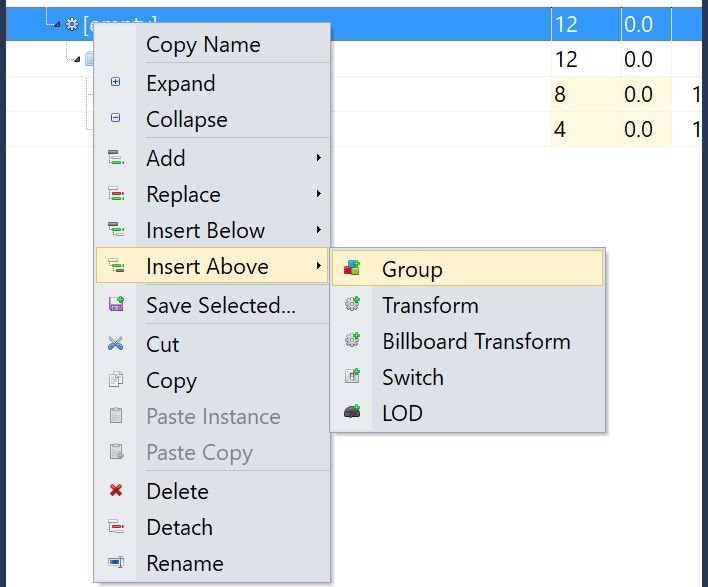Screen dimensions: 708x587
Task: Choose Copy Name from the context menu
Action: [x=203, y=45]
